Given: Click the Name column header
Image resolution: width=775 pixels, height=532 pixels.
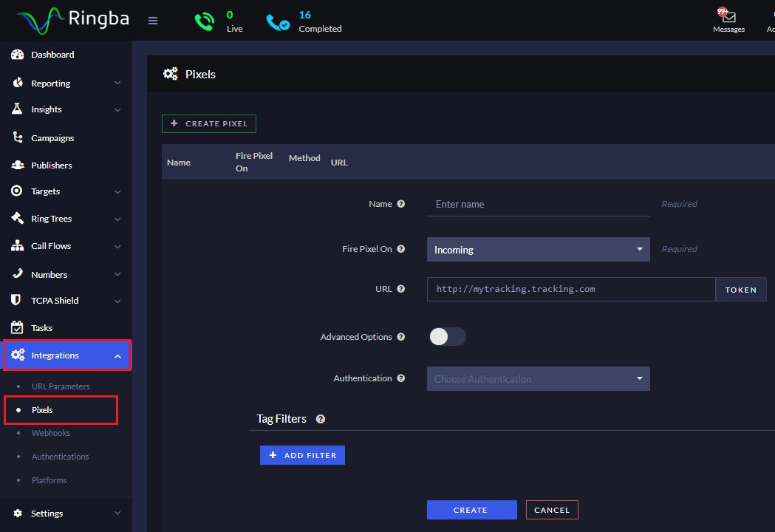Looking at the screenshot, I should (179, 162).
